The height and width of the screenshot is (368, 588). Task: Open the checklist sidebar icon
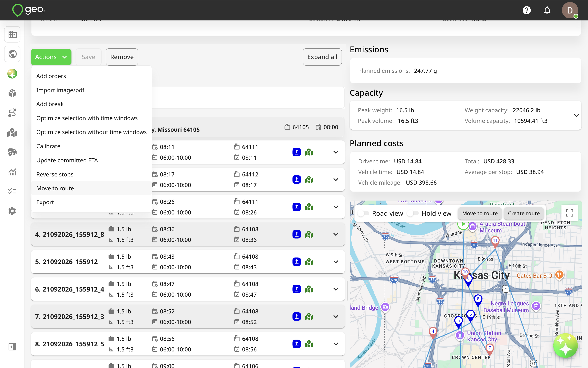coord(12,191)
